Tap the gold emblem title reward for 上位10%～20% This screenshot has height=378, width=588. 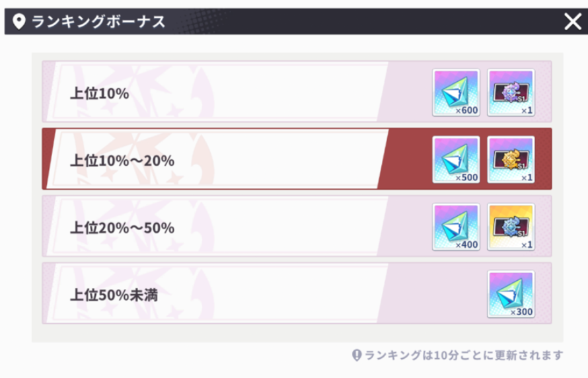pos(511,159)
